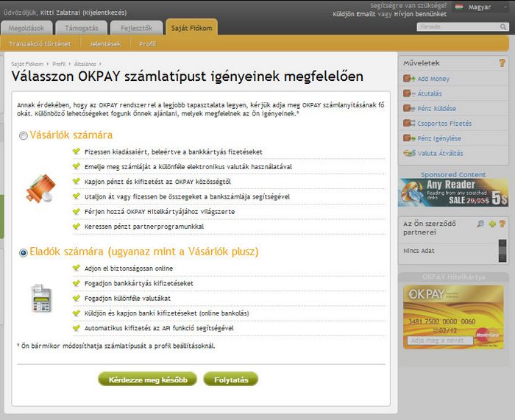Click the cash register image for Eladók

(x=41, y=298)
